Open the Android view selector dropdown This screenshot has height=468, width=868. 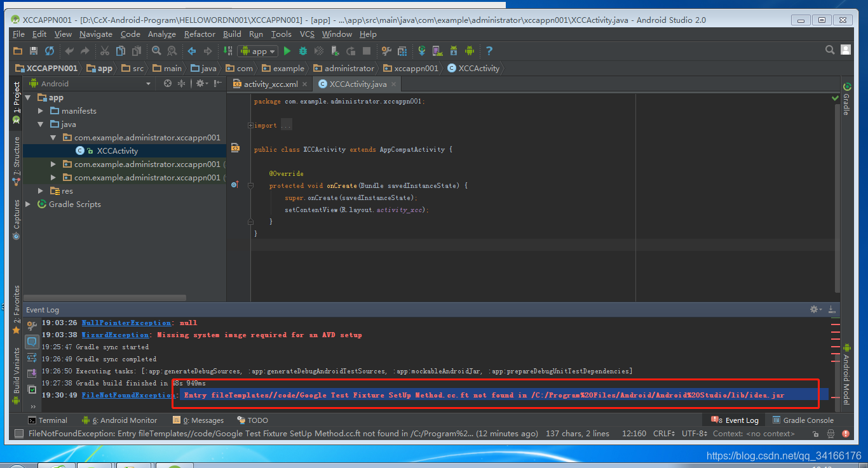(91, 83)
